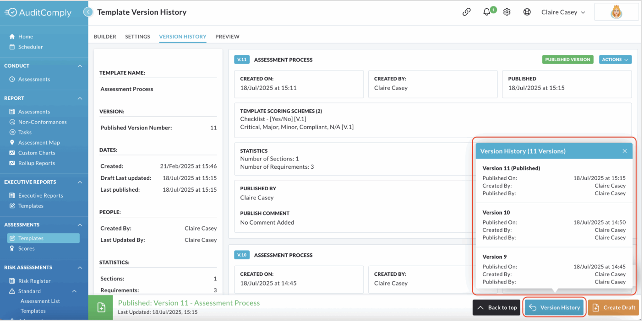Click the Custom Charts icon
Viewport: 644px width, 322px height.
click(12, 153)
